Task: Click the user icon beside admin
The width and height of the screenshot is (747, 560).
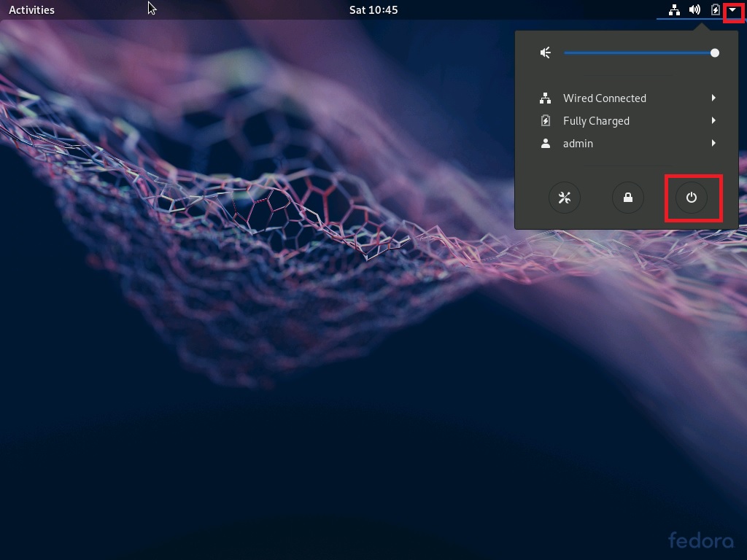Action: tap(546, 144)
